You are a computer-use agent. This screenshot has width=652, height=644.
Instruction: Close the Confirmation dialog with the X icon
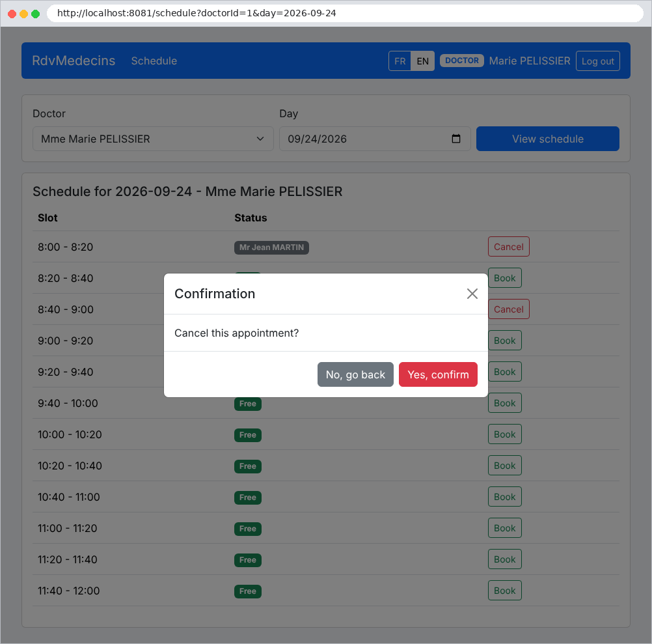(x=472, y=294)
